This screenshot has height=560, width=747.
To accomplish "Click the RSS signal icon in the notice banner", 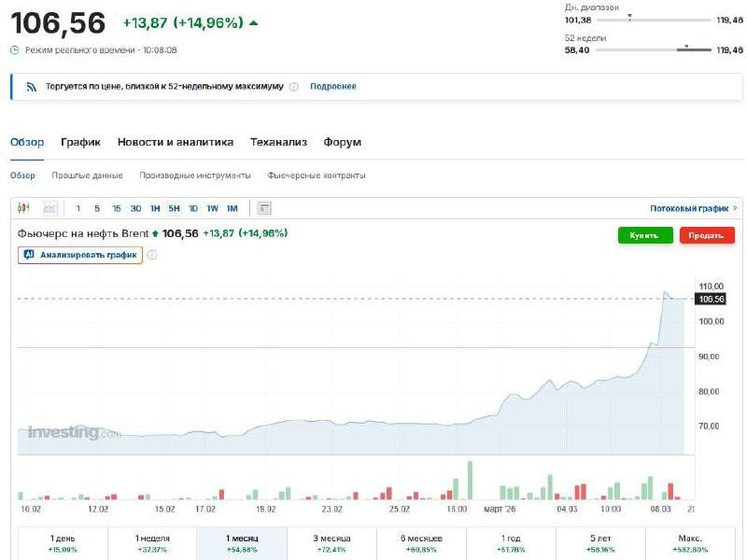I will pyautogui.click(x=31, y=87).
